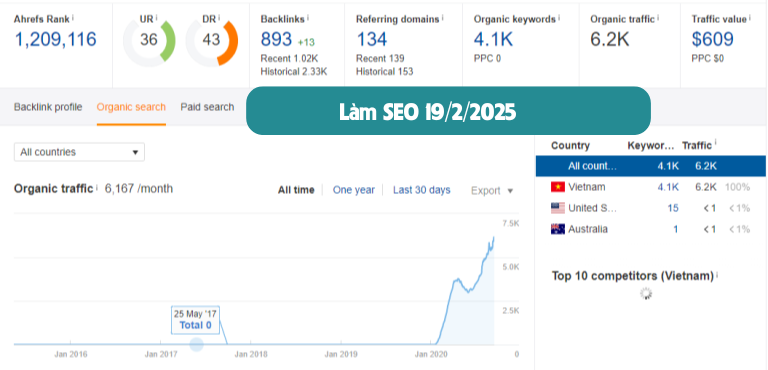The height and width of the screenshot is (370, 768).
Task: Click the 25 May '17 chart marker
Action: coord(196,345)
